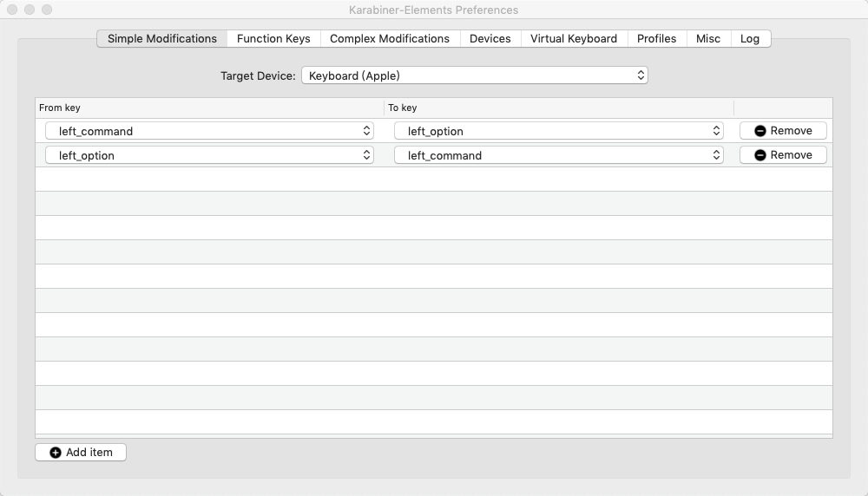Click the minus icon in first Remove button
Screen dimensions: 868x496
tap(760, 131)
